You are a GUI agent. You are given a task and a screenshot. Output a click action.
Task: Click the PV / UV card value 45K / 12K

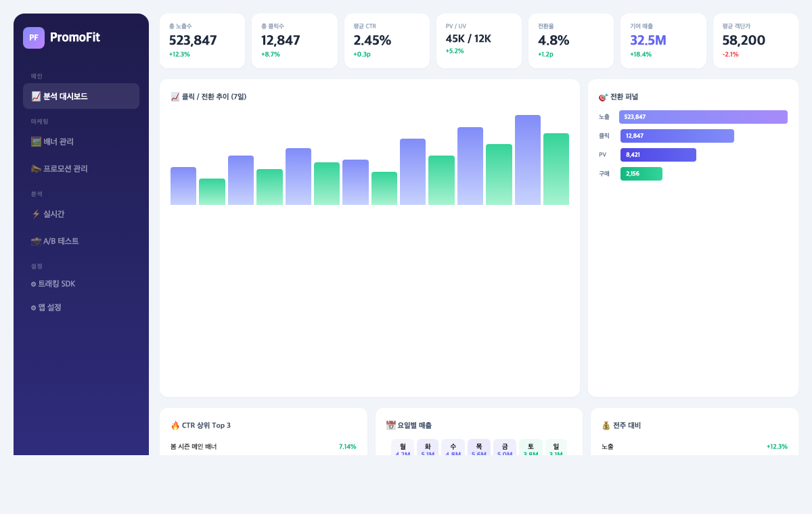coord(468,39)
